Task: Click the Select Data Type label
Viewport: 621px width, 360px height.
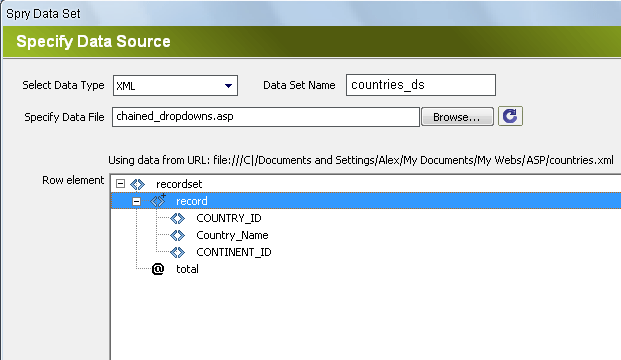Action: pyautogui.click(x=63, y=85)
